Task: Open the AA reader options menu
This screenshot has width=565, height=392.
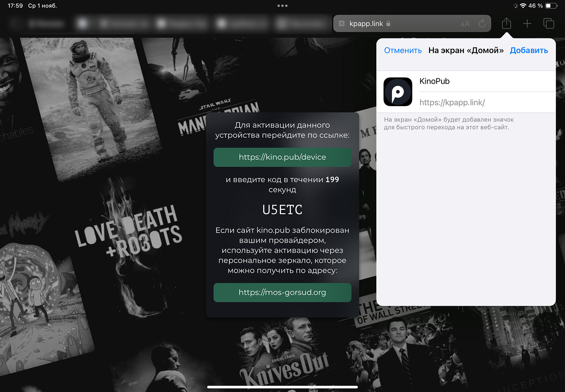Action: click(x=465, y=24)
